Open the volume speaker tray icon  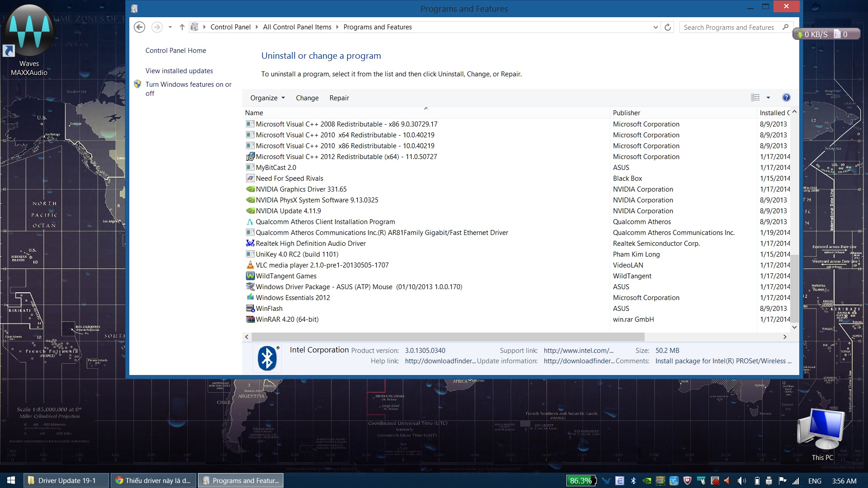click(742, 481)
